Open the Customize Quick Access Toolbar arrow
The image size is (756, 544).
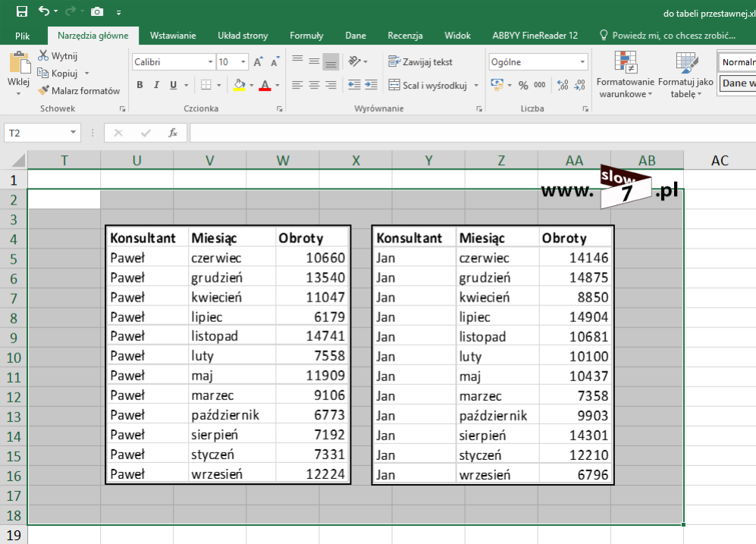pyautogui.click(x=118, y=13)
